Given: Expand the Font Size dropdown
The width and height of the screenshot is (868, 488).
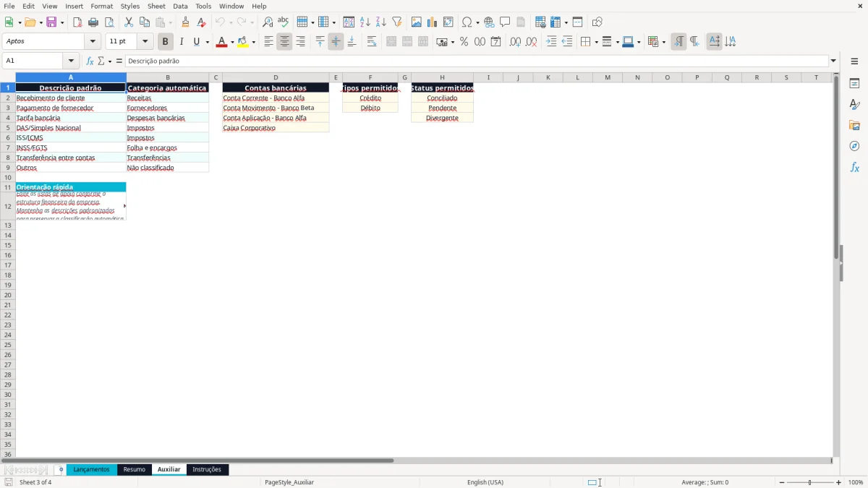Looking at the screenshot, I should (x=145, y=42).
